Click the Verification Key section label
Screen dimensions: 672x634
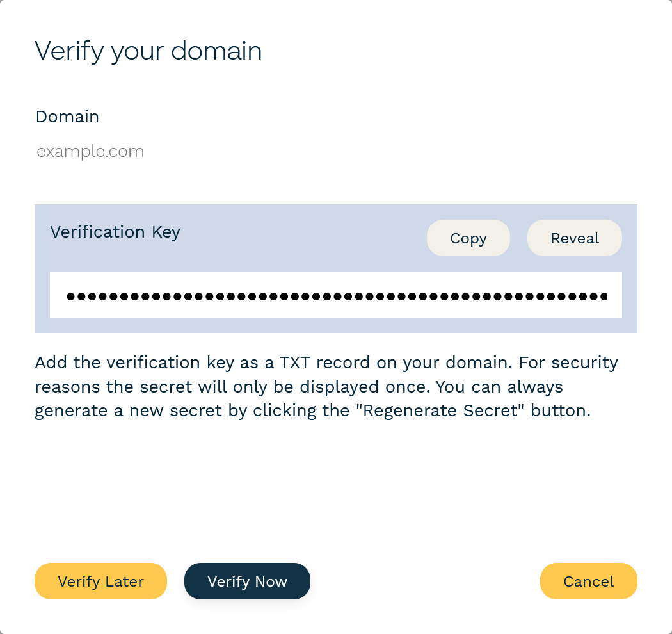pos(115,232)
